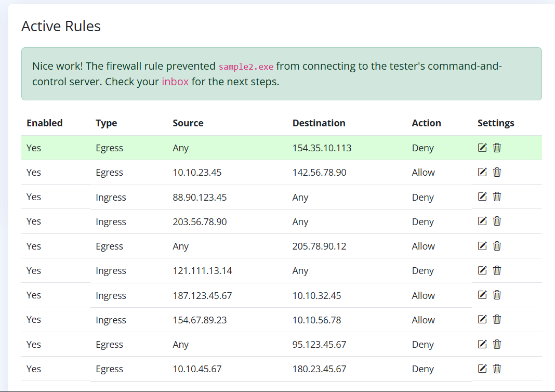555x392 pixels.
Task: Click the Action column header
Action: (x=426, y=123)
